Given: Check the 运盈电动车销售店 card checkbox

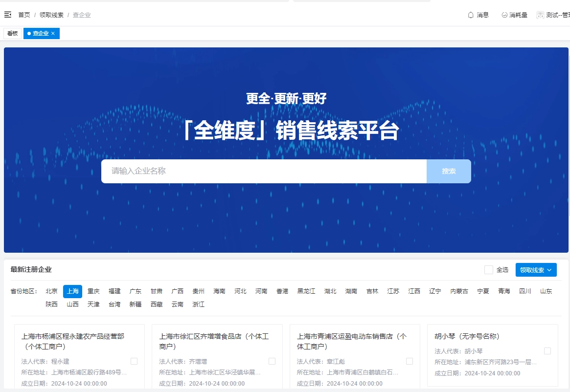Looking at the screenshot, I should coord(410,361).
